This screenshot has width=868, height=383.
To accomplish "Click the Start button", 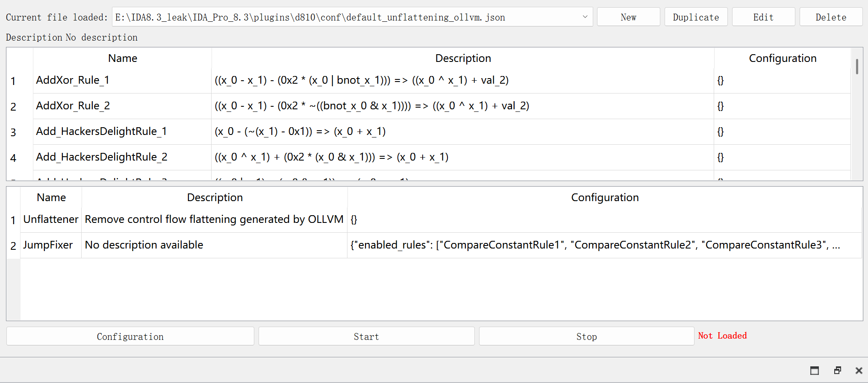I will pyautogui.click(x=366, y=336).
